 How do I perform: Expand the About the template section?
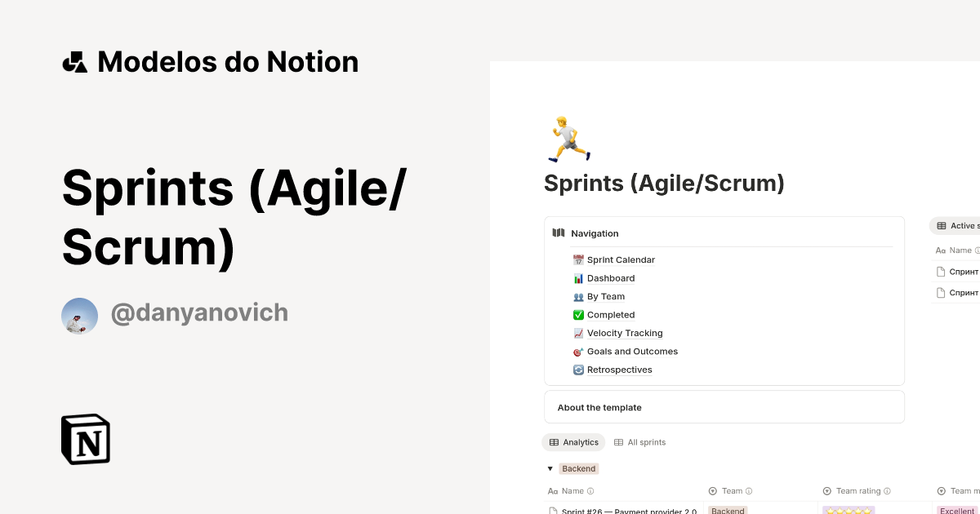(600, 407)
